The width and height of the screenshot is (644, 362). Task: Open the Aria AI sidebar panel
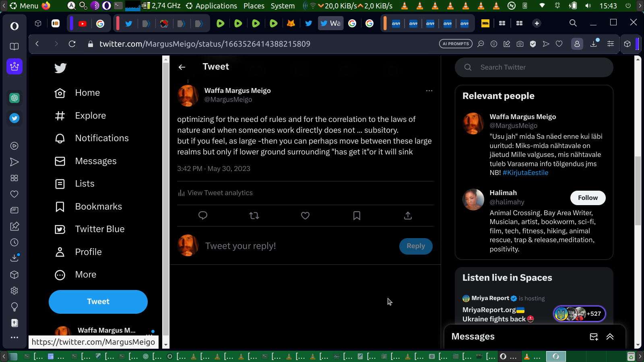click(14, 66)
